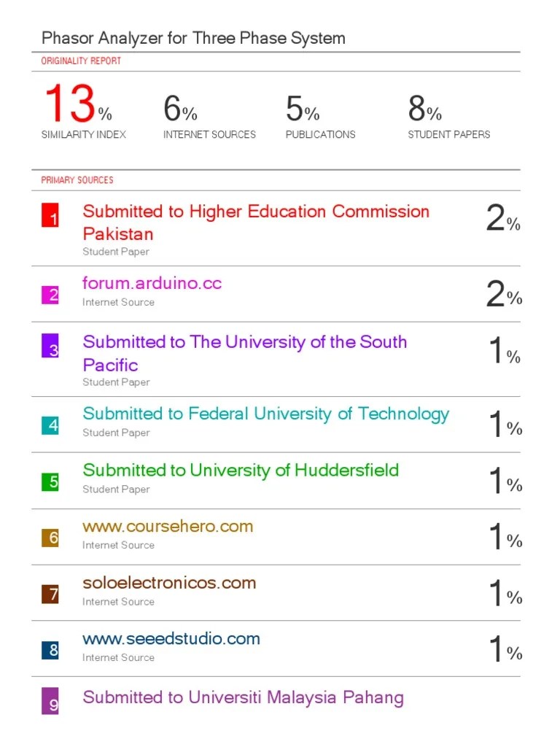Open the soloelectronicos.com source link

point(169,583)
